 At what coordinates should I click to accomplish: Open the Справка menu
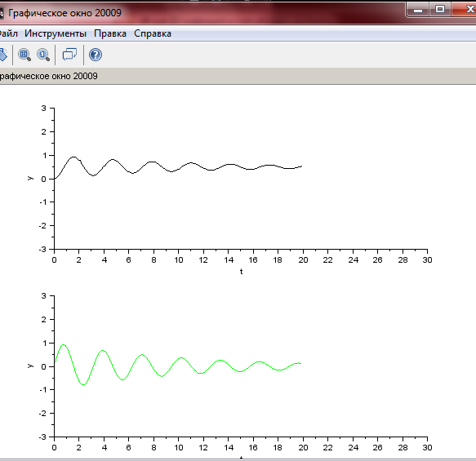(x=153, y=33)
